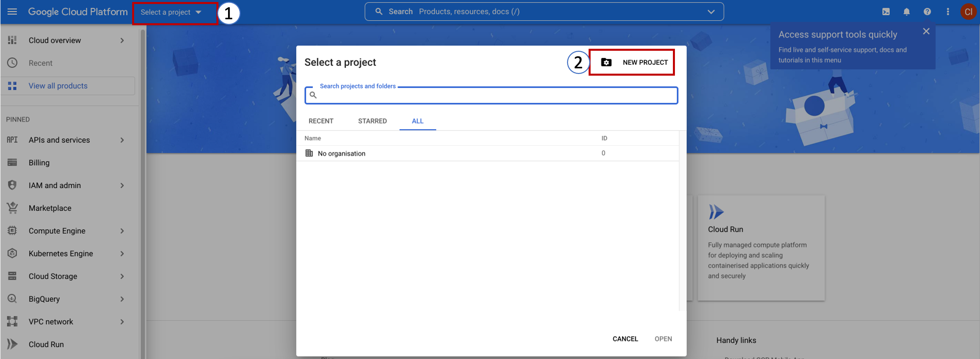The height and width of the screenshot is (359, 980).
Task: Open the help question mark menu
Action: [x=927, y=12]
